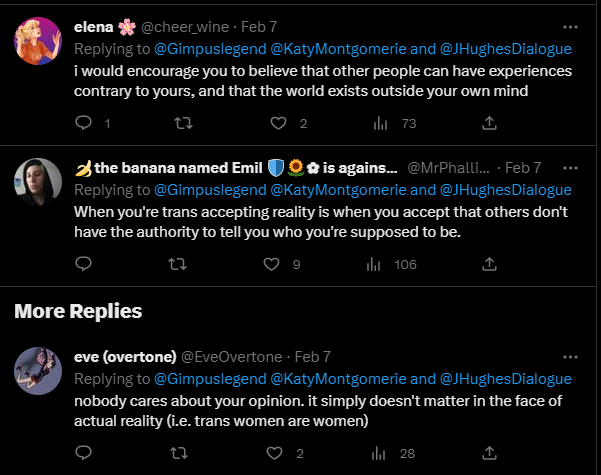Screen dimensions: 601x475
Task: Open more options on Emil's tweet
Action: point(570,167)
